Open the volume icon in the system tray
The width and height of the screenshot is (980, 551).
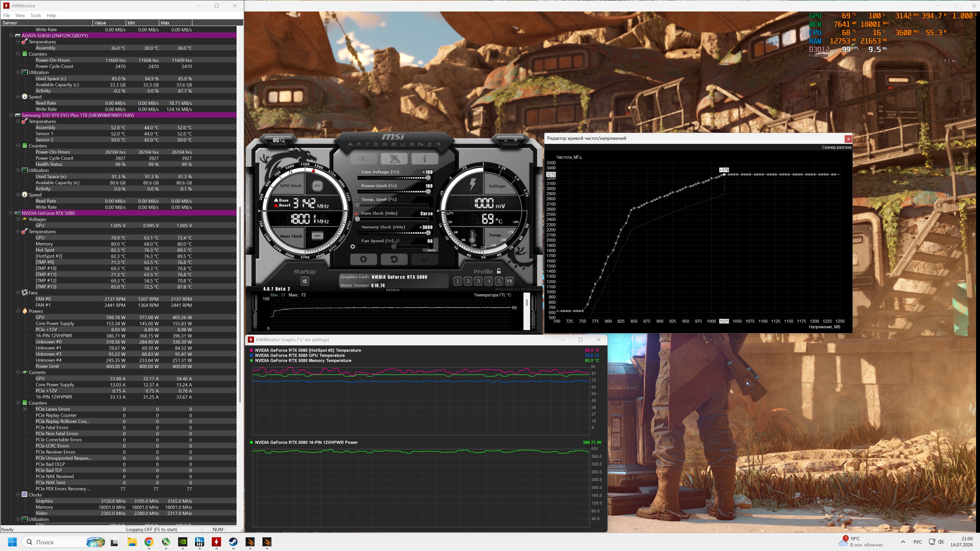pos(941,542)
